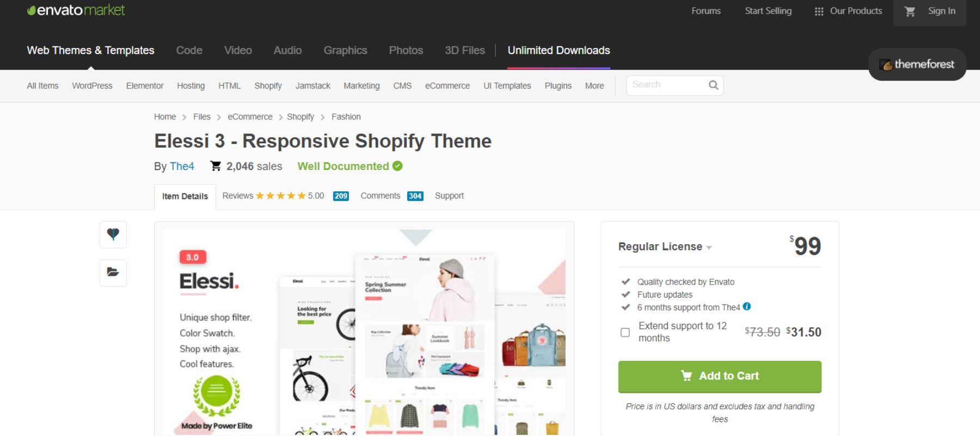This screenshot has height=436, width=980.
Task: Click Shopify in the category bar
Action: coord(268,86)
